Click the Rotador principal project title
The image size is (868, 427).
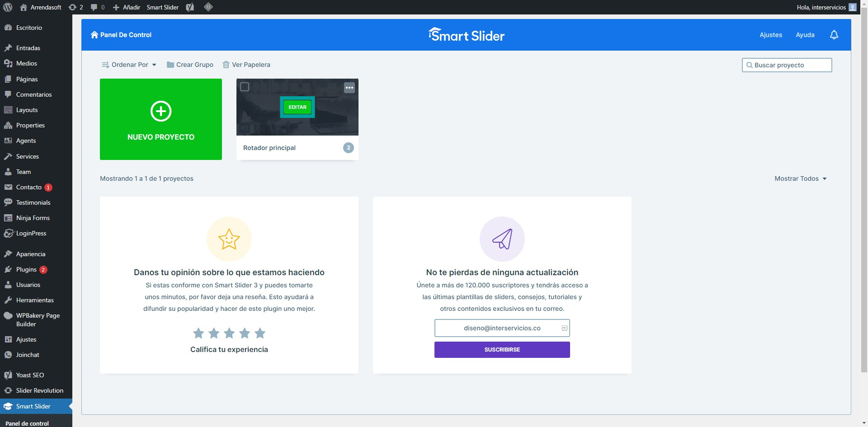click(x=269, y=148)
